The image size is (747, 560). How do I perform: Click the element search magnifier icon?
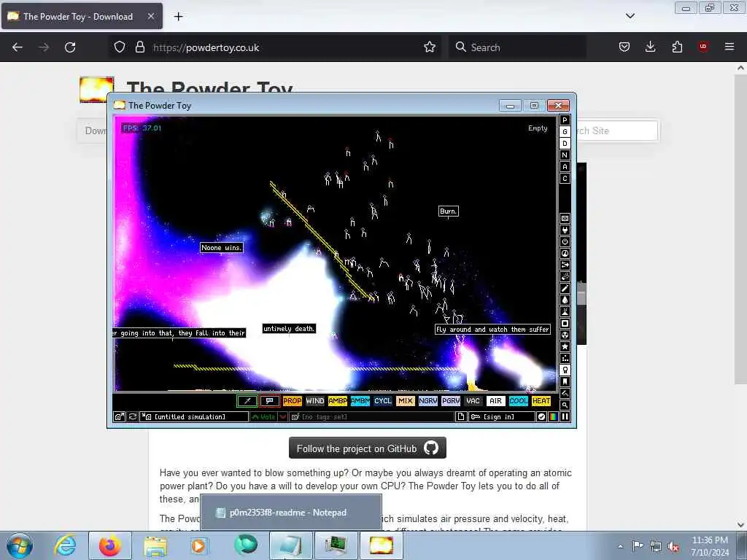pos(565,405)
